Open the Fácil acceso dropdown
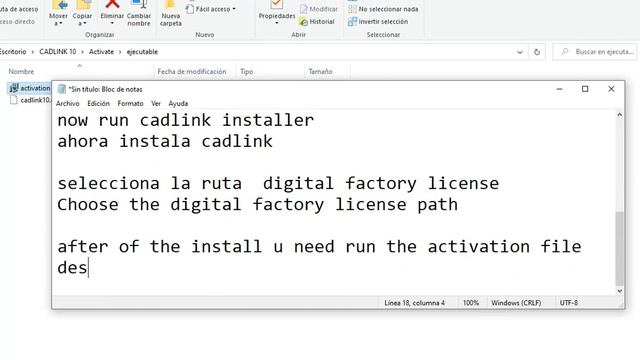640x360 pixels. tap(211, 9)
